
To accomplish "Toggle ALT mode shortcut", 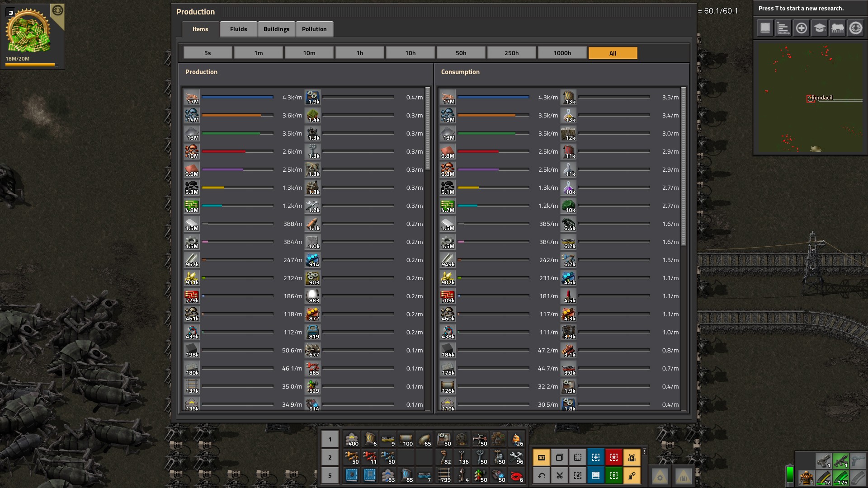I will (542, 457).
